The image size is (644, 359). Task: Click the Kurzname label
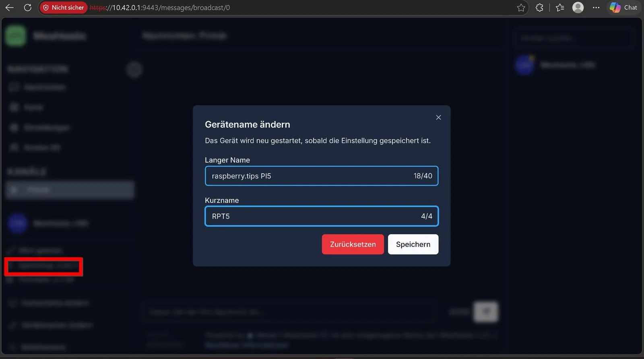(x=222, y=200)
